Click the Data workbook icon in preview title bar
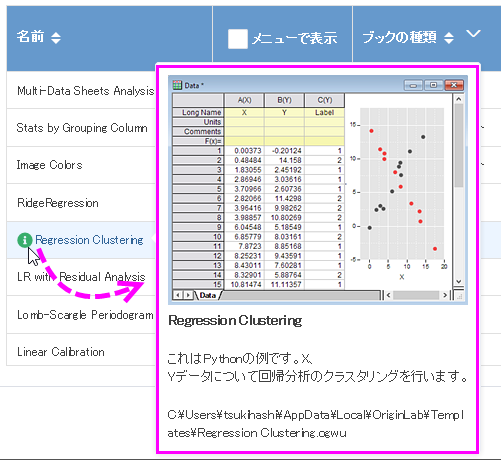501x460 pixels. [x=177, y=85]
